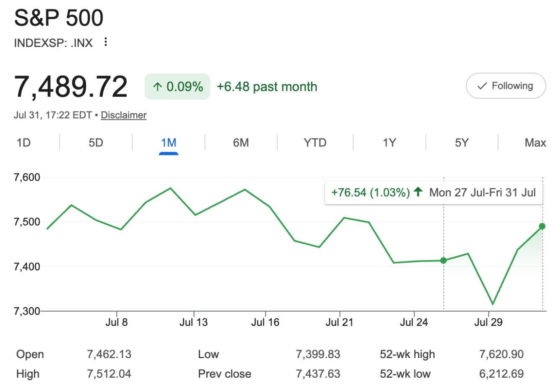
Task: Click the 52-wk high value 7,620.90
Action: (x=501, y=354)
